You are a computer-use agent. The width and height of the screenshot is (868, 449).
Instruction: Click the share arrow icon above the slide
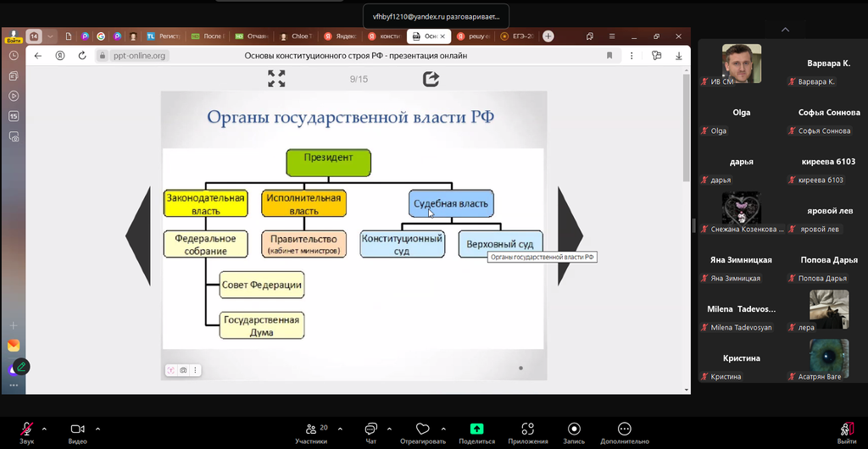pyautogui.click(x=431, y=79)
